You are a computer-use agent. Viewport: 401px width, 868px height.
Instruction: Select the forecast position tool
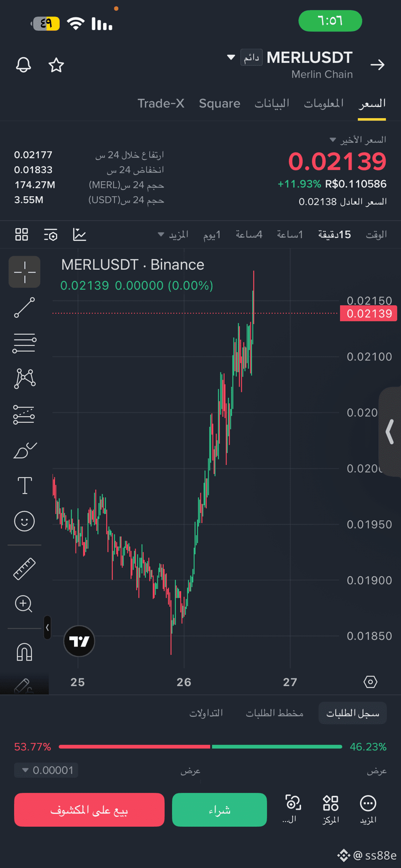(24, 415)
